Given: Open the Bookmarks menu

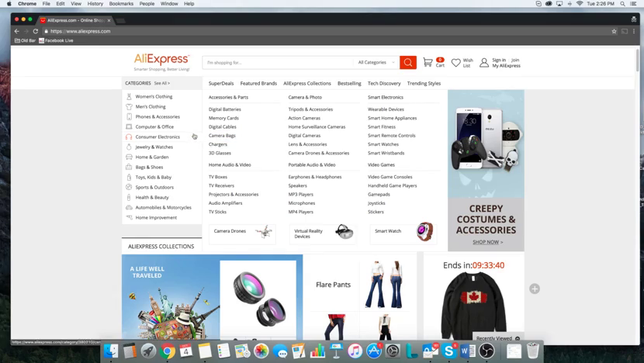Looking at the screenshot, I should click(x=121, y=4).
